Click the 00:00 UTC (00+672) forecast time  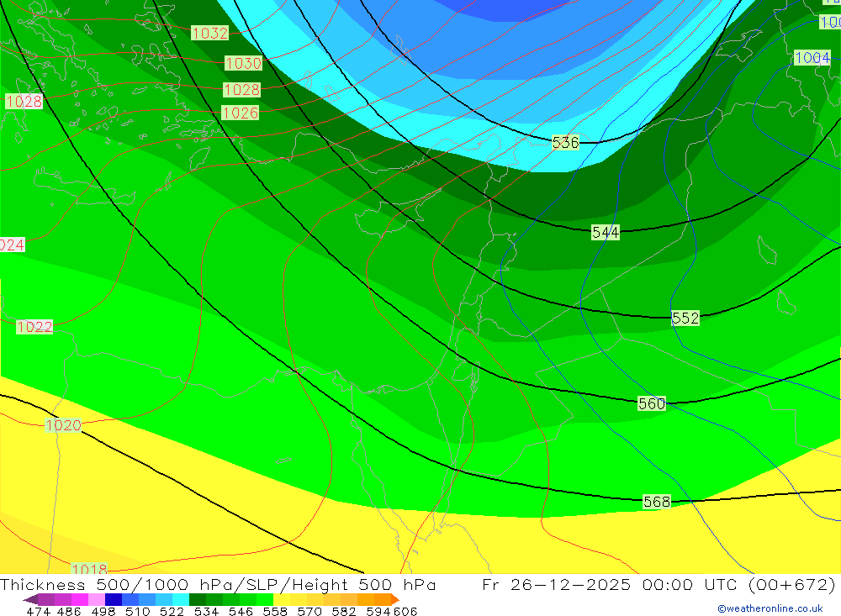(x=739, y=584)
